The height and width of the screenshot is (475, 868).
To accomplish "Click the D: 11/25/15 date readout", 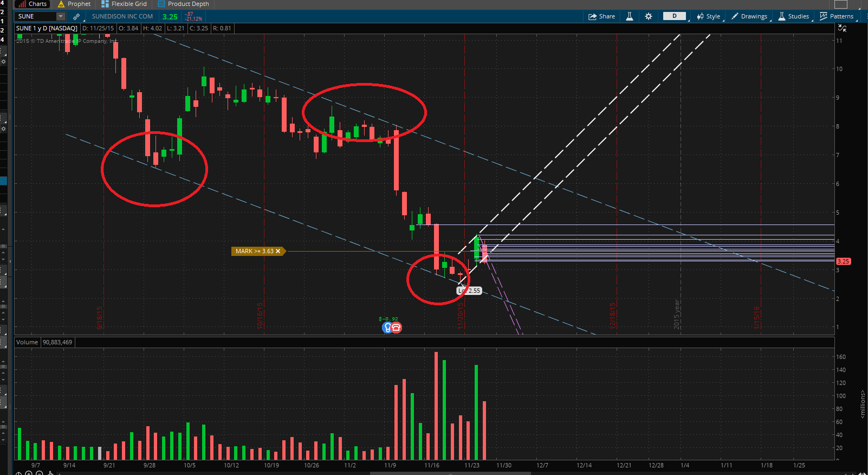I will coord(98,28).
